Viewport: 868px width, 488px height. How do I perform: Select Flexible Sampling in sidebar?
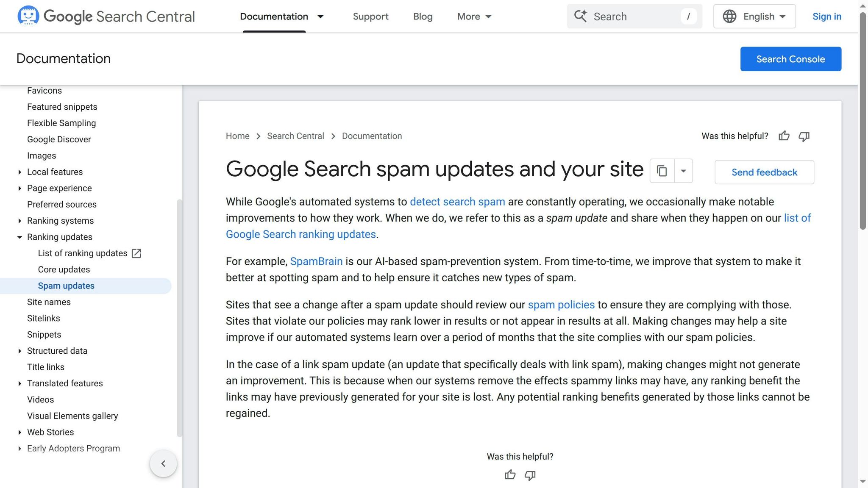[61, 123]
